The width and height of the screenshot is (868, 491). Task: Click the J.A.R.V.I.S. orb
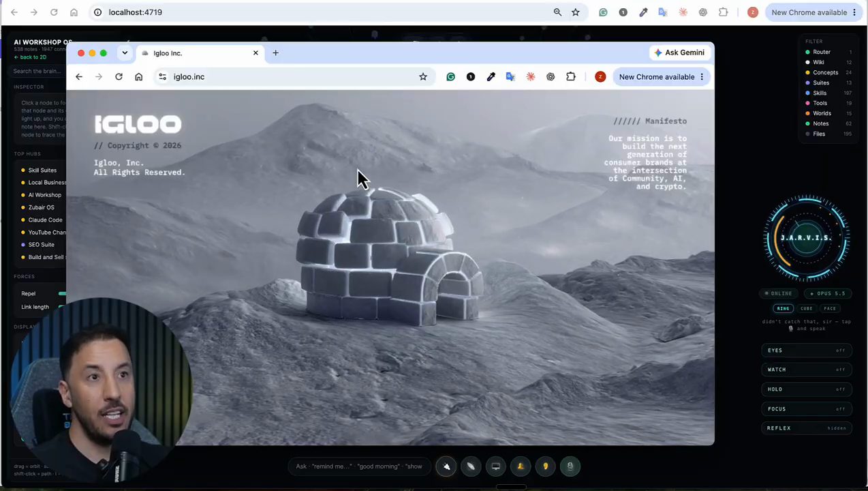807,238
